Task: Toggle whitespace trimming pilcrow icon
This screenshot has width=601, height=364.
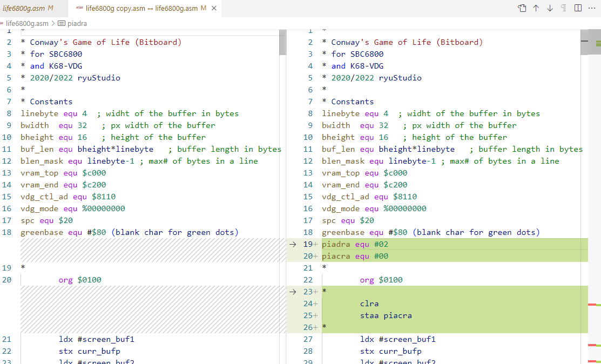Action: 564,8
